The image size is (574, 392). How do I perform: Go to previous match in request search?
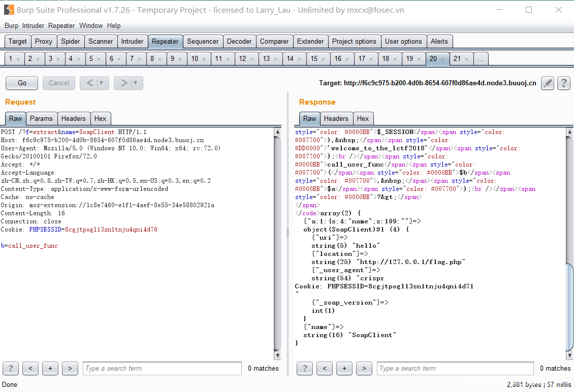point(30,368)
